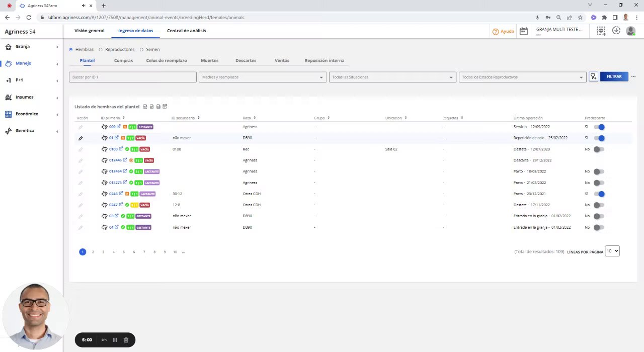
Task: Open the Muertes tab
Action: [210, 60]
